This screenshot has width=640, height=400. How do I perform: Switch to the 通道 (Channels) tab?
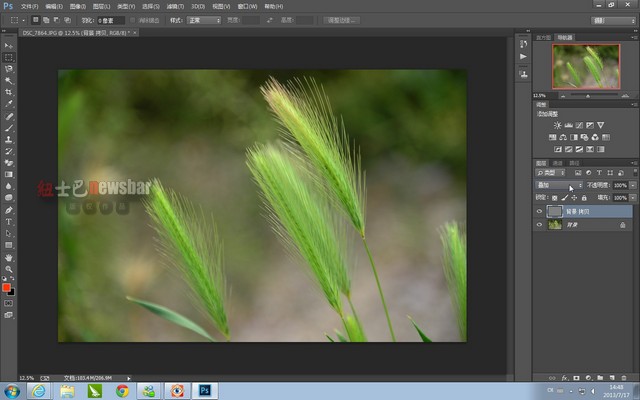click(558, 162)
